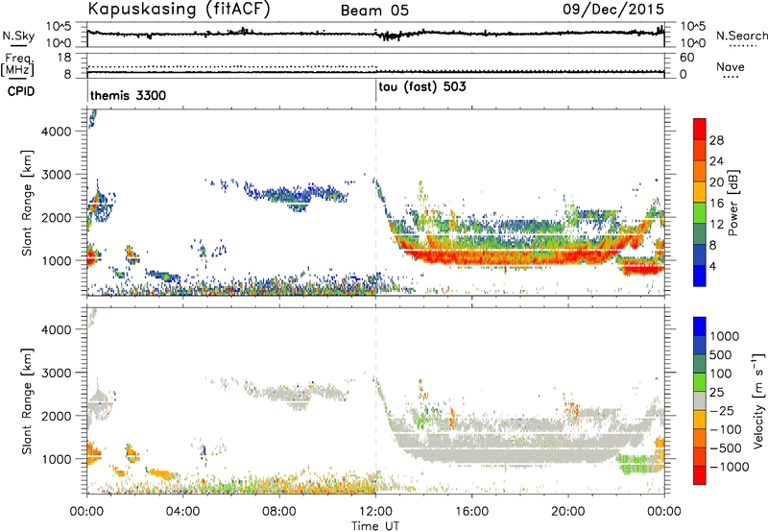Click the 'Time UT' axis title

pos(375,526)
